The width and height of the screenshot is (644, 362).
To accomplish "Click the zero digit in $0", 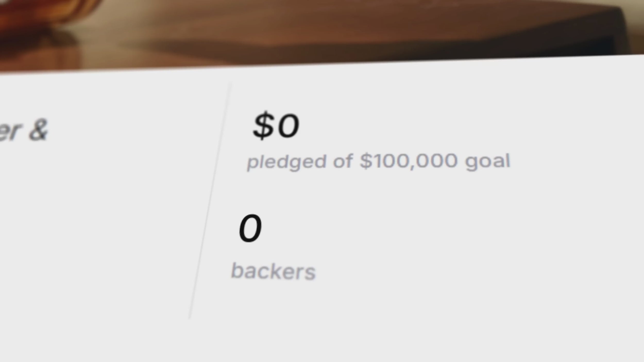I will [289, 126].
